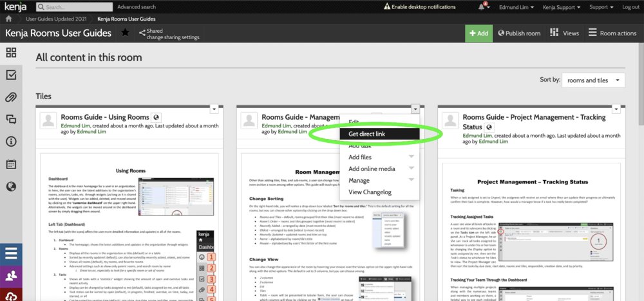Screen dimensions: 644x301
Task: Star the Kenja Rooms User Guides room
Action: tap(126, 33)
